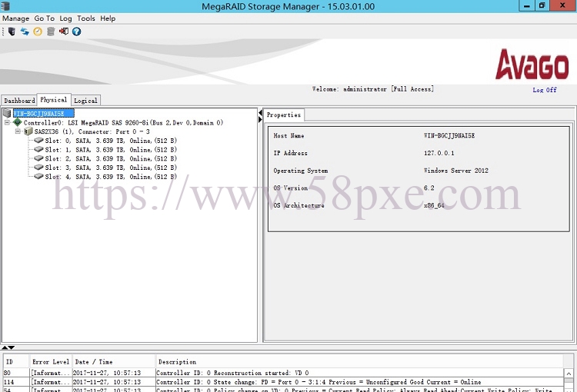
Task: Open the Manage menu
Action: [x=16, y=18]
